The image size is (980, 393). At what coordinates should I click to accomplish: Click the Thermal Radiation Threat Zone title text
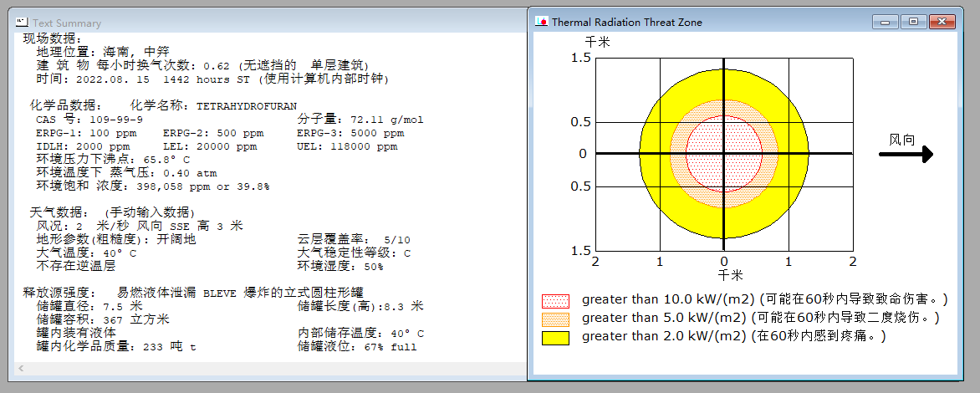tap(627, 23)
